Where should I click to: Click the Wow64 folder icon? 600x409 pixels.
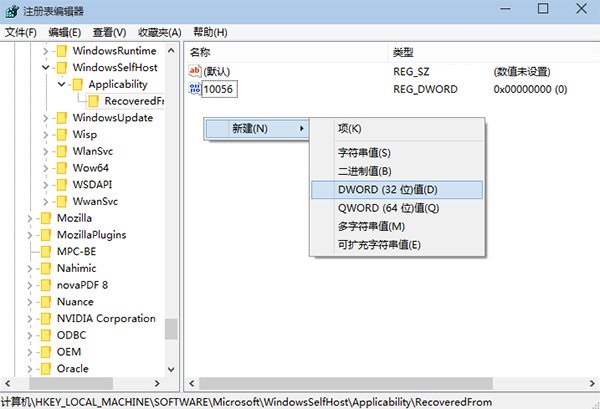pyautogui.click(x=62, y=168)
